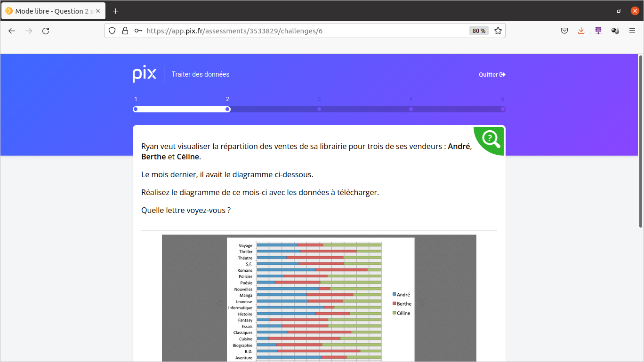Reset the 80 % zoom level
Image resolution: width=644 pixels, height=362 pixels.
479,31
